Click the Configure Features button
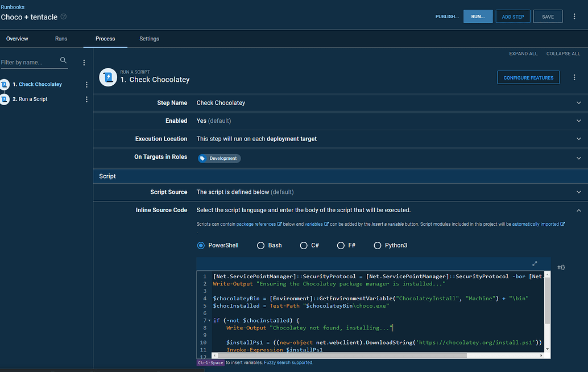 pyautogui.click(x=528, y=78)
